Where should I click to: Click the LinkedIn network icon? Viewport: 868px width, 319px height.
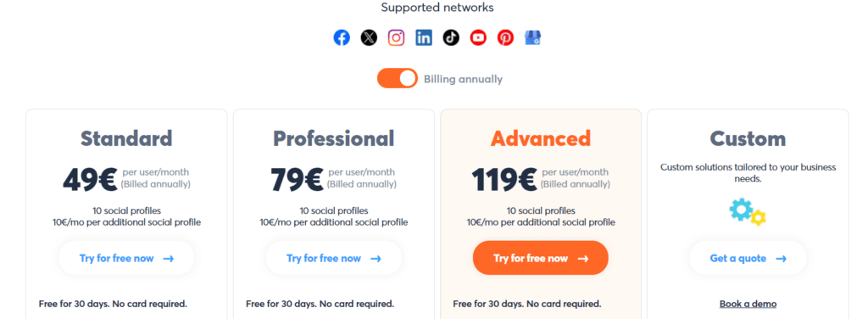click(x=424, y=37)
